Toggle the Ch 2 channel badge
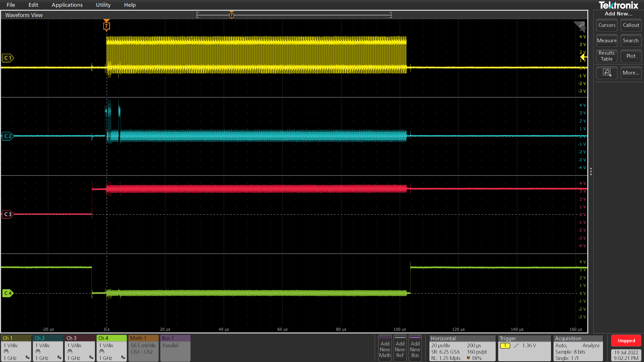 pos(48,348)
